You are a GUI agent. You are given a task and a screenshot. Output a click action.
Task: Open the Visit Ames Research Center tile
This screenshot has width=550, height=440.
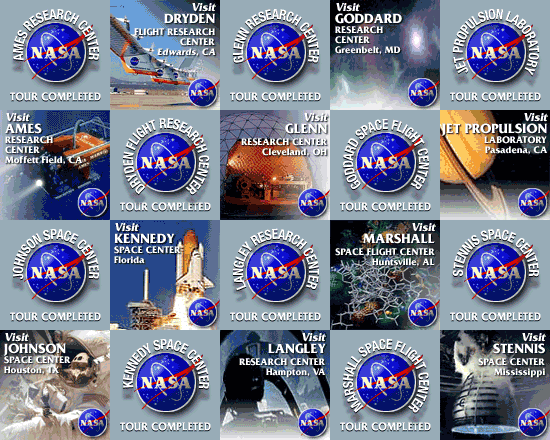[55, 165]
